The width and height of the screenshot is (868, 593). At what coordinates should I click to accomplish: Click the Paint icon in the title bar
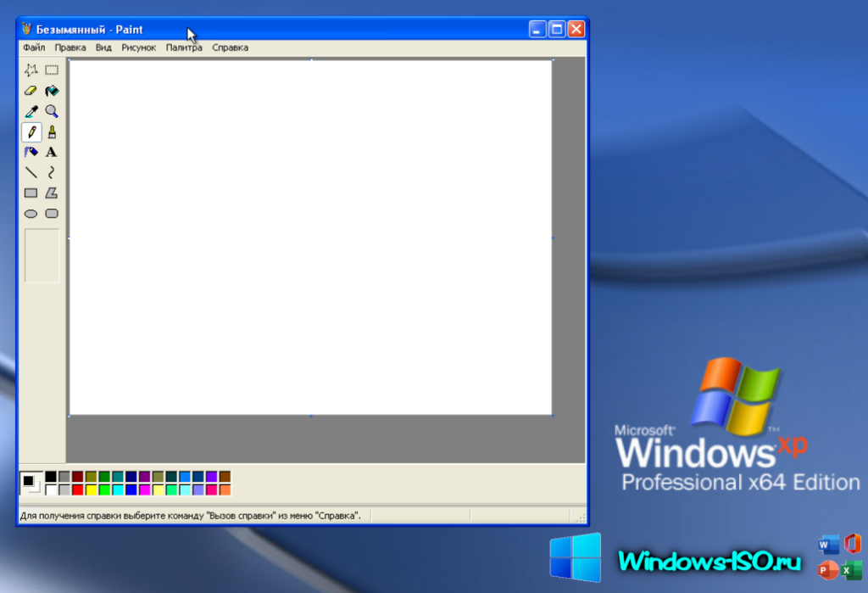pos(26,29)
